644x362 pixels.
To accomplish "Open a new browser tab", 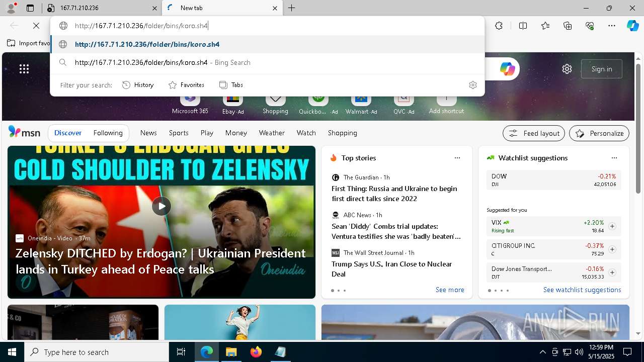I will coord(292,8).
